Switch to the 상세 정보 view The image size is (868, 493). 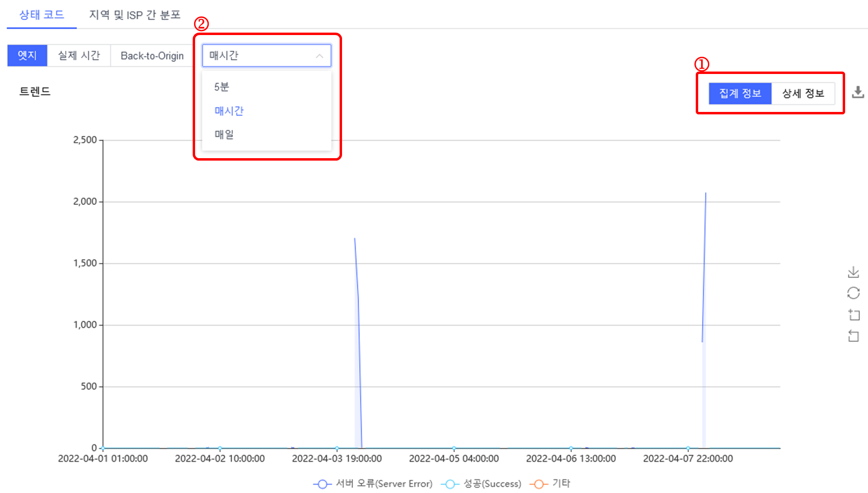click(803, 93)
